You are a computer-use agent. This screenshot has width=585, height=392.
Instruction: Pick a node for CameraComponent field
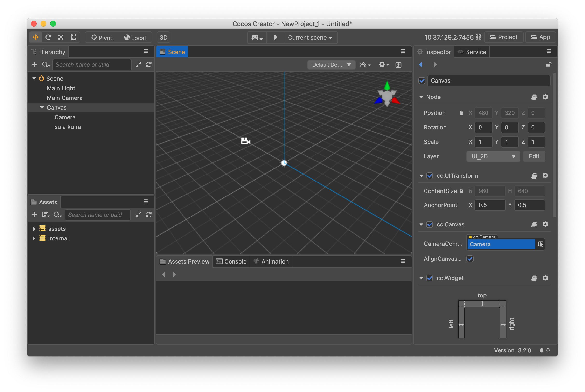pos(540,244)
